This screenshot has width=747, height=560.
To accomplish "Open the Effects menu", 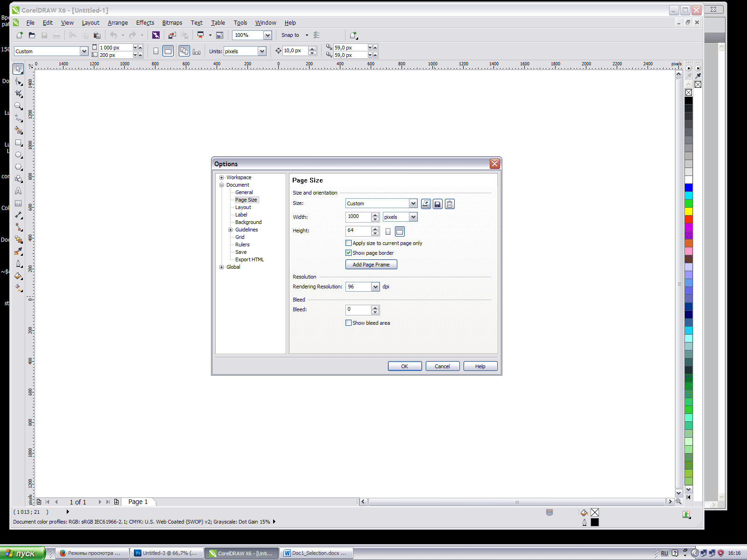I will [145, 22].
